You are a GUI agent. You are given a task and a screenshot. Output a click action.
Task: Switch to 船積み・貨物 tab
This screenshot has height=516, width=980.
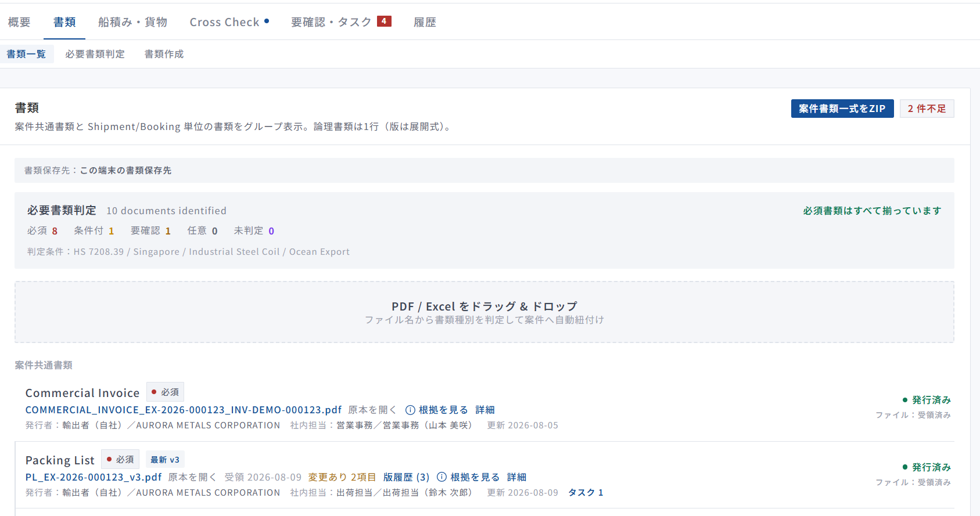(132, 22)
